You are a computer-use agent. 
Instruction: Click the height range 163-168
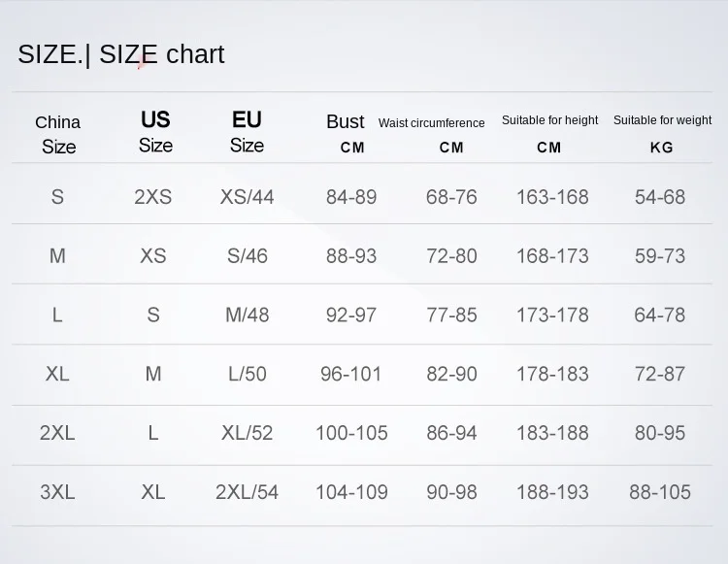coord(552,197)
